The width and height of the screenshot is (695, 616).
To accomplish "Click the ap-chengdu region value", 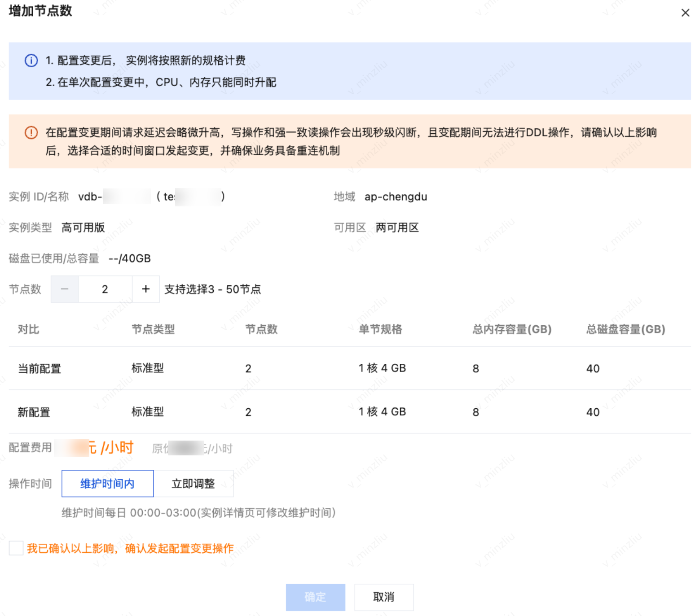I will tap(396, 197).
